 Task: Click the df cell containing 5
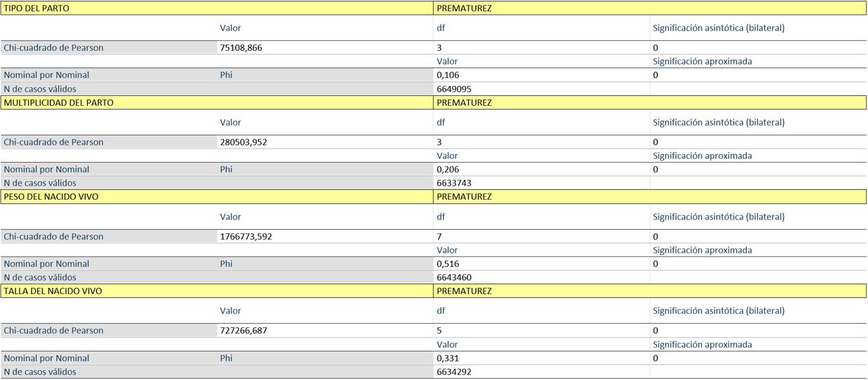(x=440, y=330)
